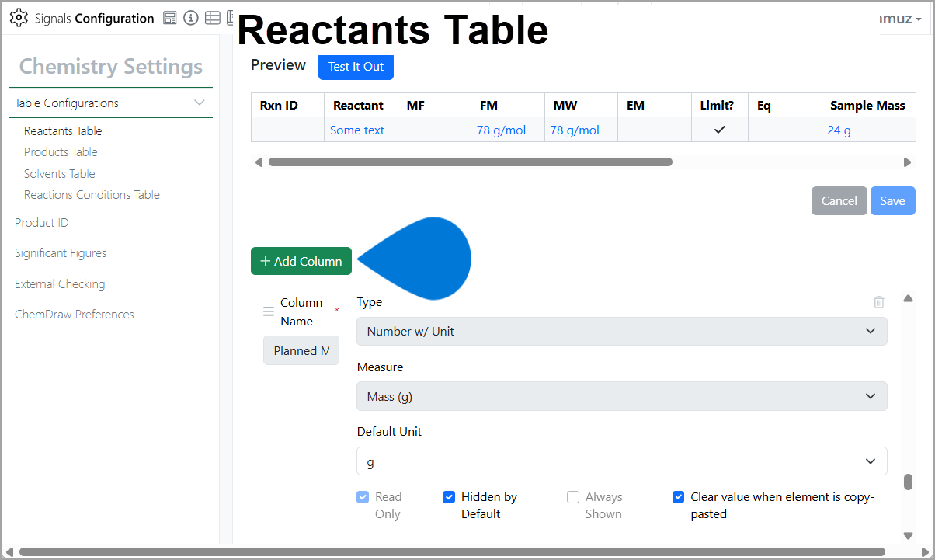Screen dimensions: 935x560
Task: Select the table grid icon in toolbar
Action: coord(212,16)
